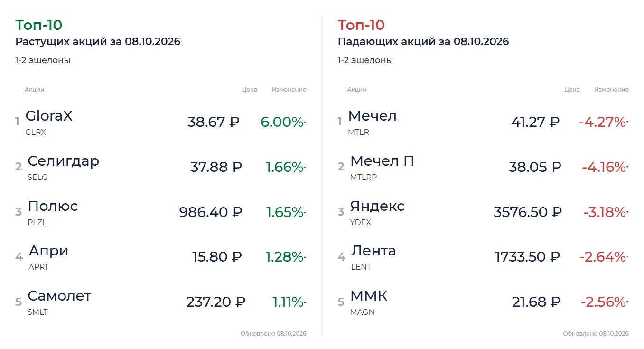Select the Мечел П MTLRP row
This screenshot has width=644, height=349.
pyautogui.click(x=483, y=168)
